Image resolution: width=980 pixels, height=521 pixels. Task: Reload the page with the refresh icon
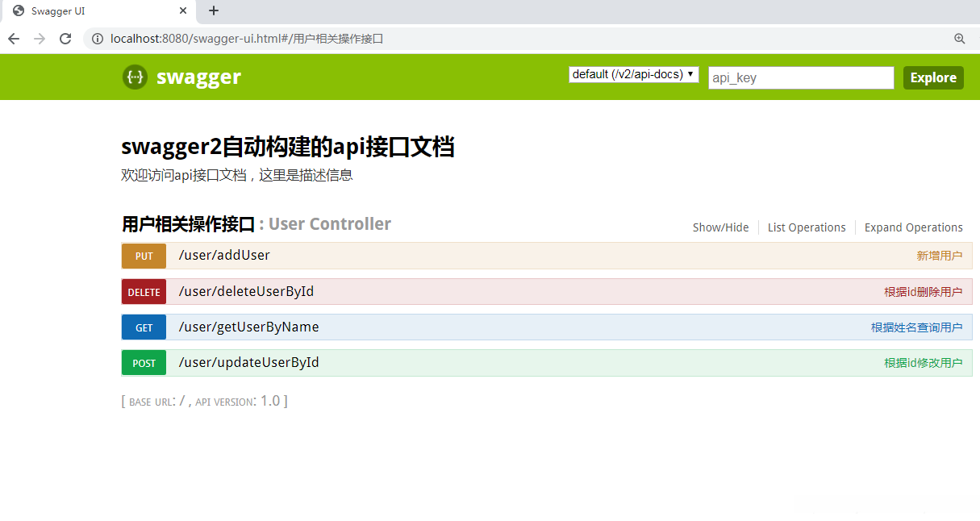(x=65, y=39)
